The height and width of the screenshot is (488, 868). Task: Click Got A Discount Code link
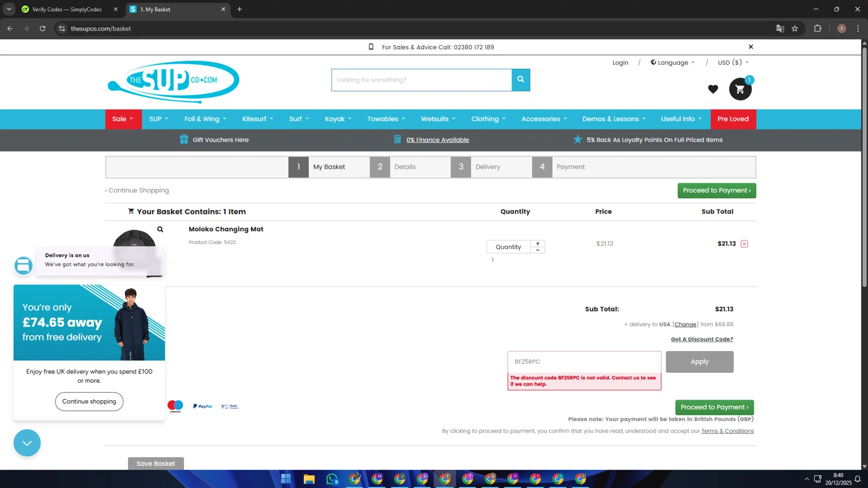702,339
